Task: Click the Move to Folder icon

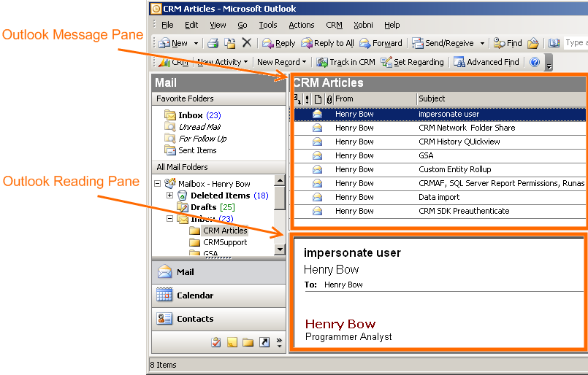Action: coord(229,43)
